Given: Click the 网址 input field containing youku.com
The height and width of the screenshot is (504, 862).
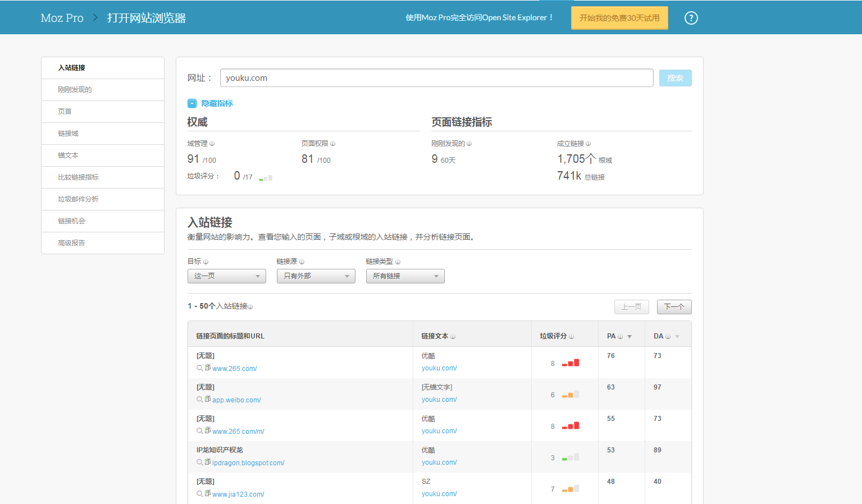Looking at the screenshot, I should point(436,78).
